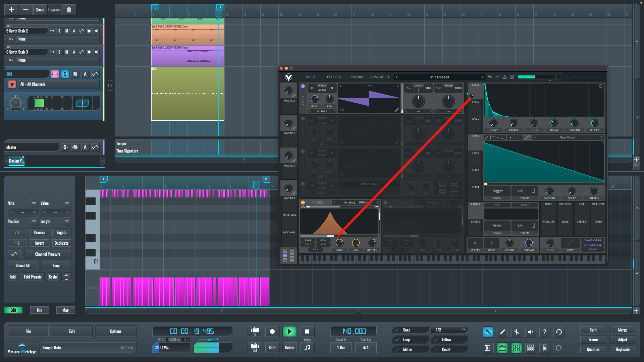Viewport: 644px width, 362px height.
Task: Open the LFO 1 Trigger mode selector
Action: click(497, 191)
